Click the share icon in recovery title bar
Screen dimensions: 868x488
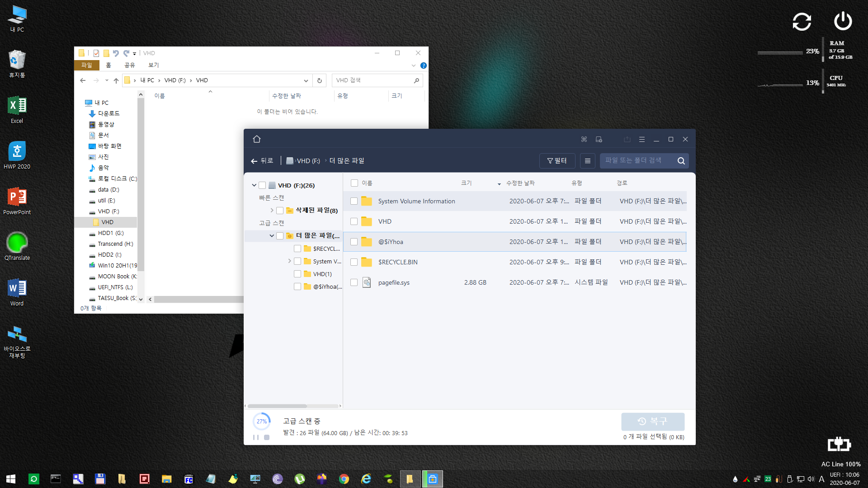[627, 139]
